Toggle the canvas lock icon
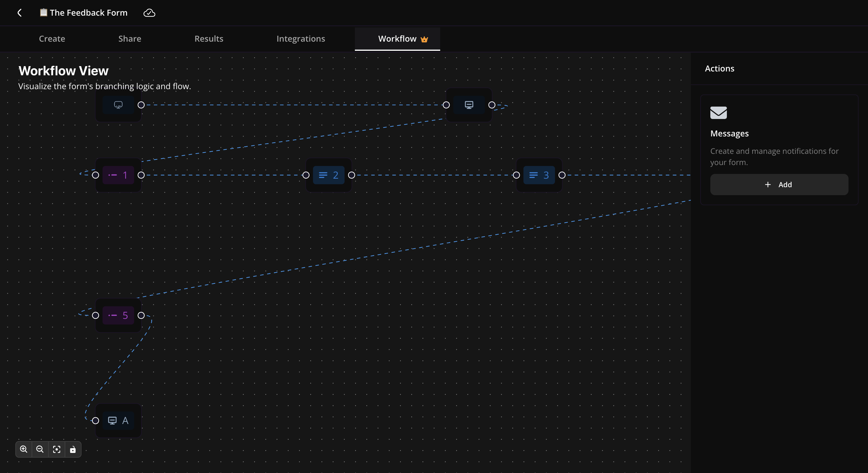This screenshot has width=868, height=473. [x=73, y=449]
